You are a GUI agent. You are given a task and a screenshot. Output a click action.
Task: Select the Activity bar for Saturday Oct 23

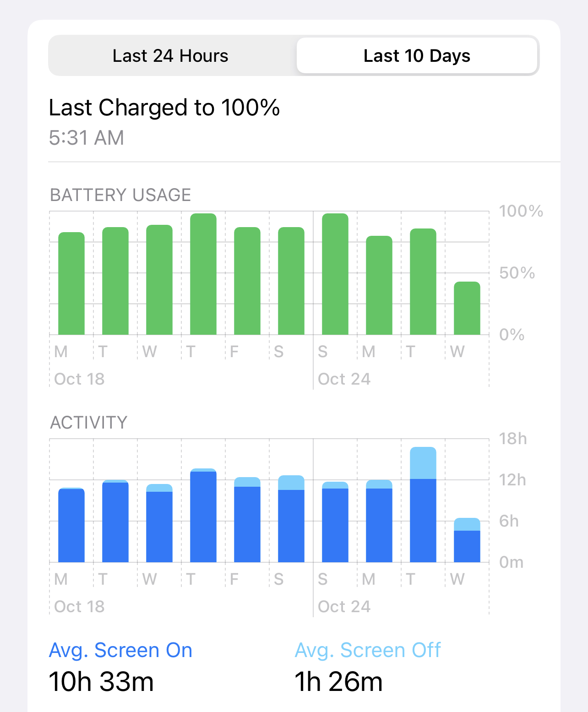(291, 519)
